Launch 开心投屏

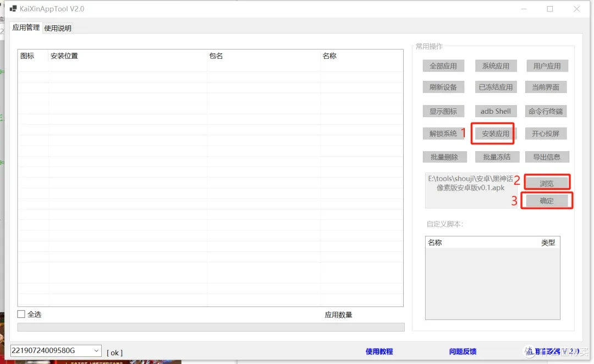click(x=546, y=133)
